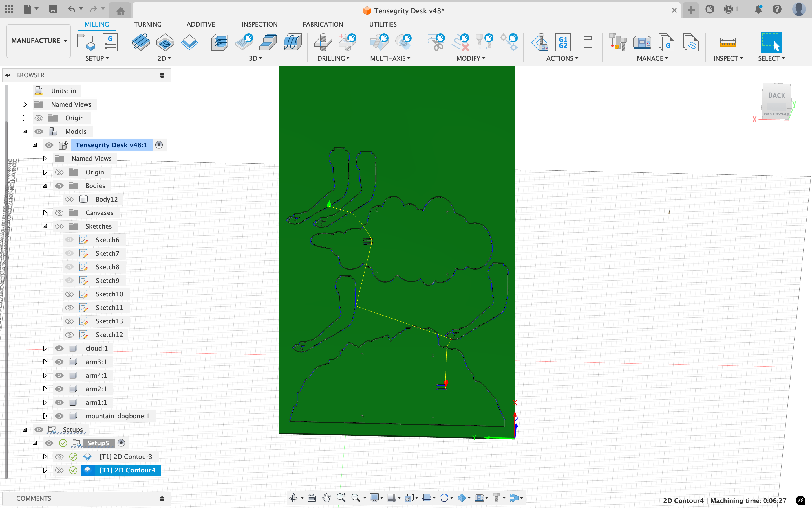Screen dimensions: 812x508
Task: Hide the mountain_dogbone:1 component
Action: (59, 416)
